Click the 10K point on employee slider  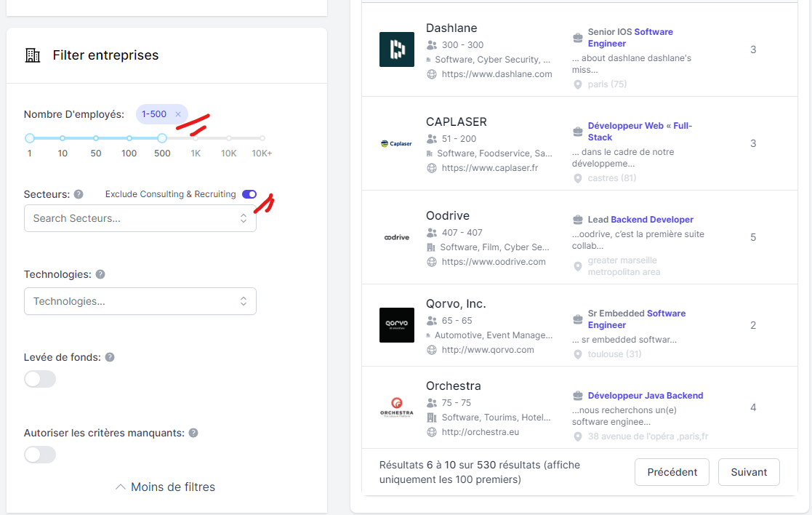point(229,138)
